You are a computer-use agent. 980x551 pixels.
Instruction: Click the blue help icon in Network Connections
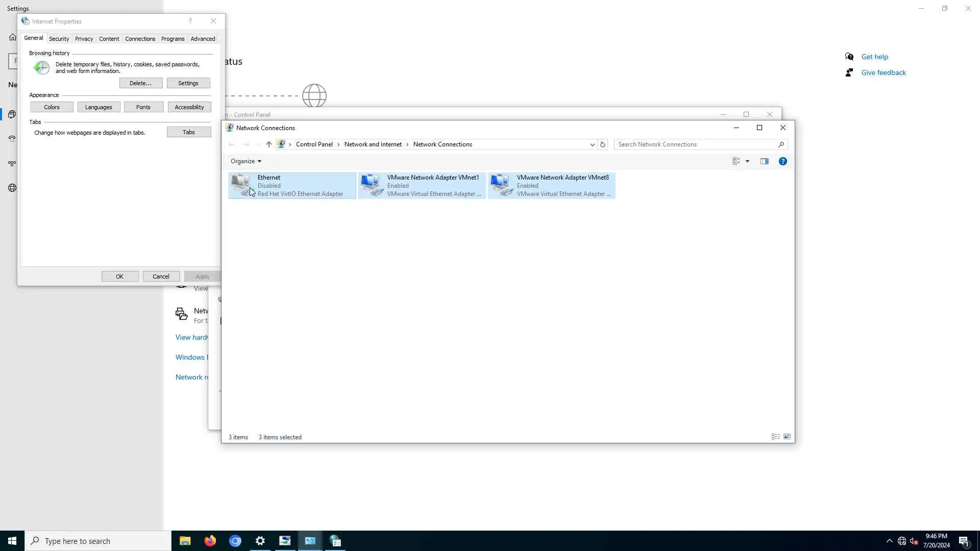point(782,161)
